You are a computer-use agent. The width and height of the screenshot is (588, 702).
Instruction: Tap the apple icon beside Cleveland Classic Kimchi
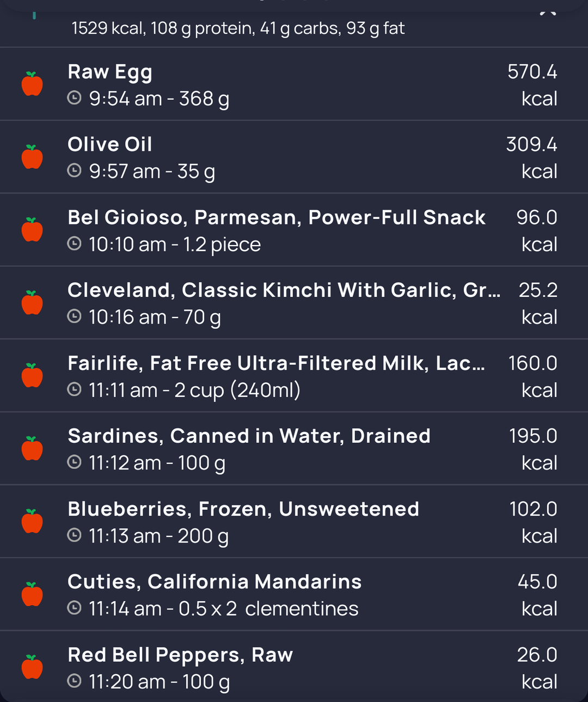click(32, 303)
